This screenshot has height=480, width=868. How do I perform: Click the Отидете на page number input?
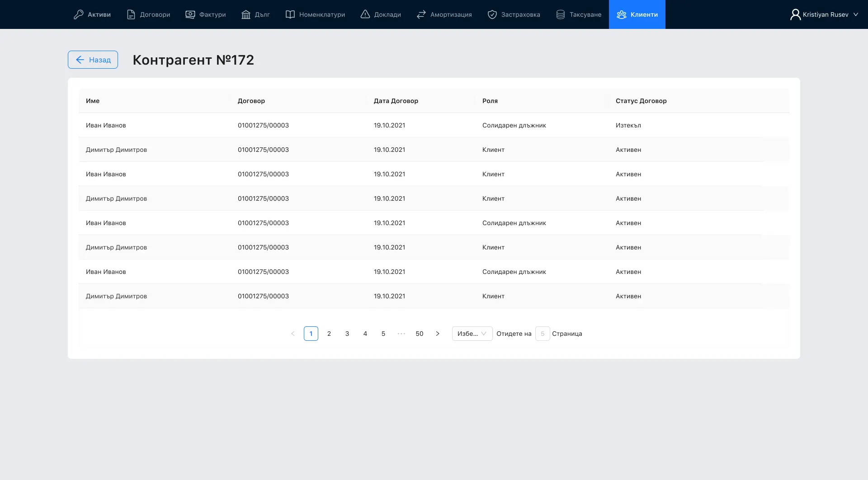pyautogui.click(x=542, y=334)
